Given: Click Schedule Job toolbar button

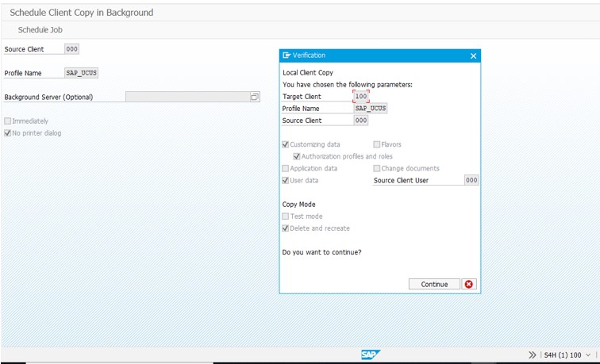Looking at the screenshot, I should tap(40, 30).
